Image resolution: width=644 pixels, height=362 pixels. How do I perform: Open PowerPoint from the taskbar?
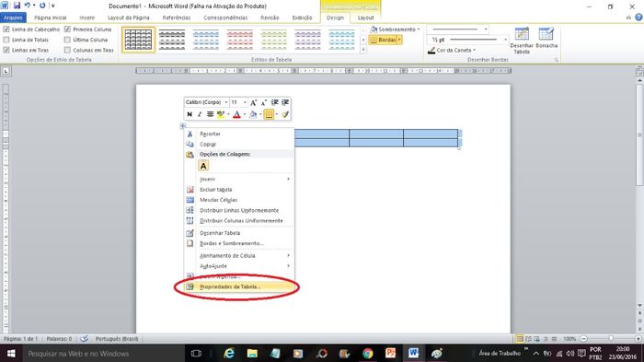[391, 353]
